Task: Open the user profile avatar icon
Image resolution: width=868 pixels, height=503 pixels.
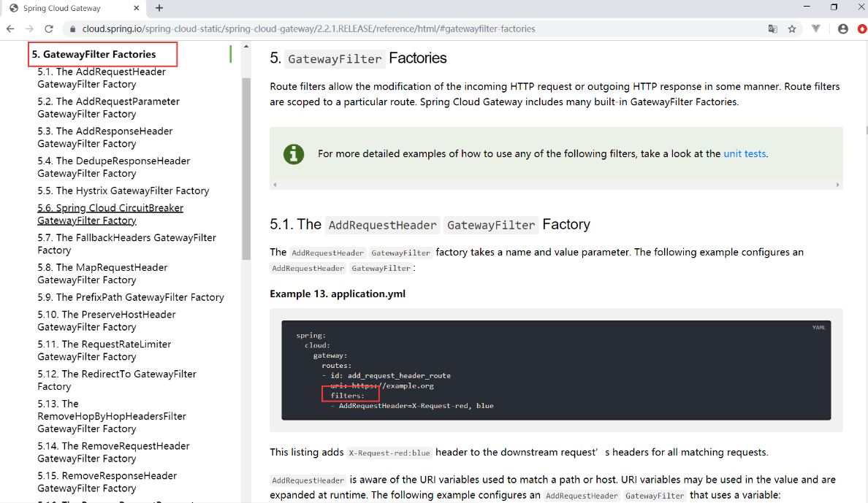Action: pyautogui.click(x=843, y=29)
